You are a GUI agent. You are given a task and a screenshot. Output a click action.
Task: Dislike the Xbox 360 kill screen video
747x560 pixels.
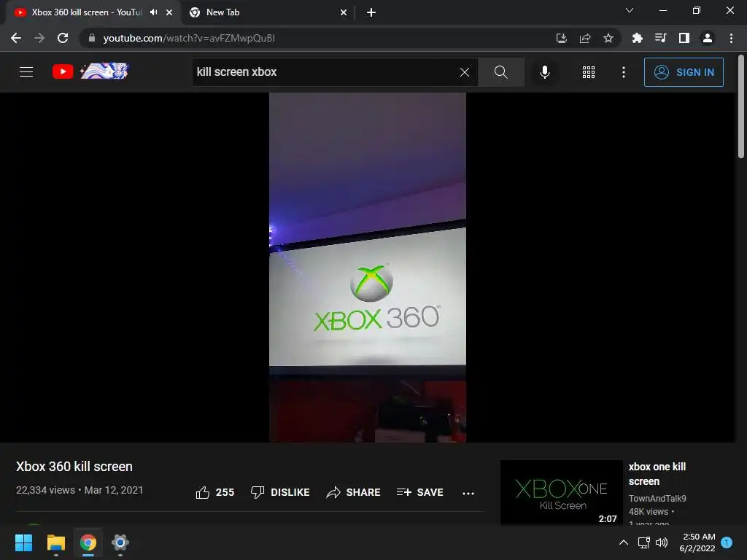(280, 492)
